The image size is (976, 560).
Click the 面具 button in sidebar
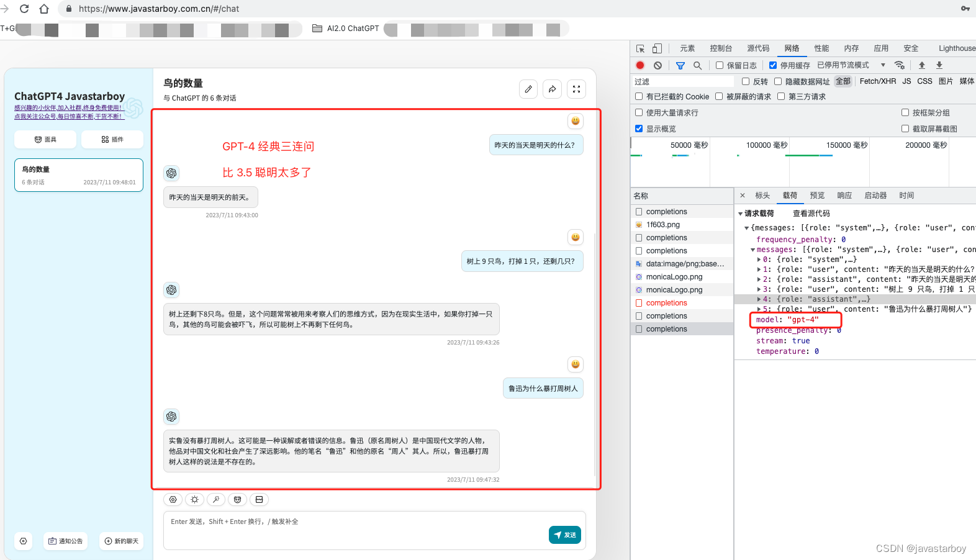tap(45, 140)
